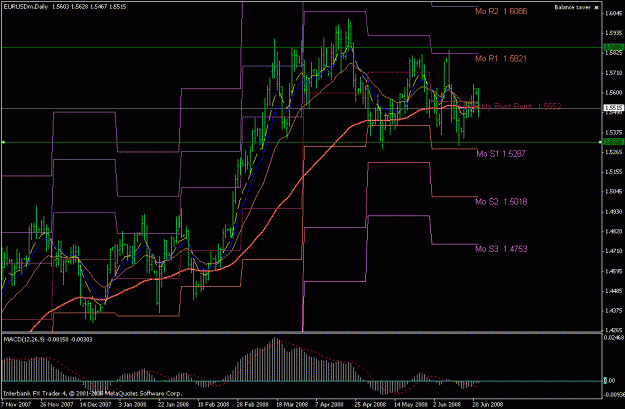Click the 1.6045 price scale value
This screenshot has height=409, width=625.
pos(613,14)
